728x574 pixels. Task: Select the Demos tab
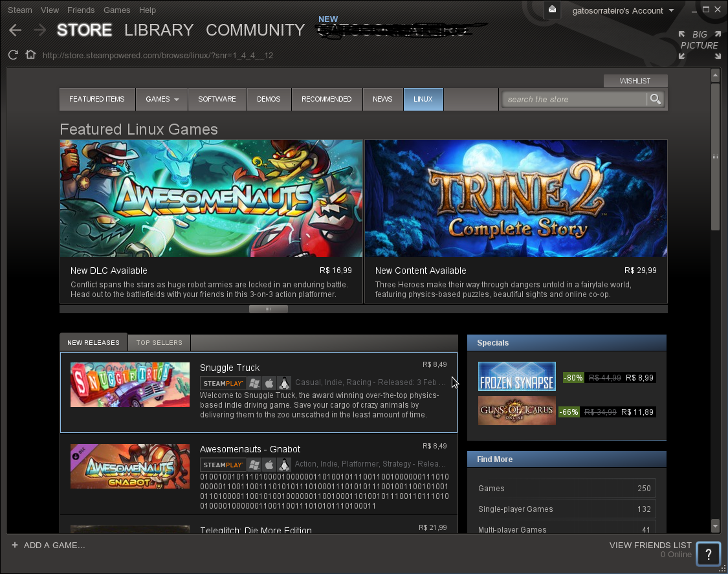pos(269,99)
